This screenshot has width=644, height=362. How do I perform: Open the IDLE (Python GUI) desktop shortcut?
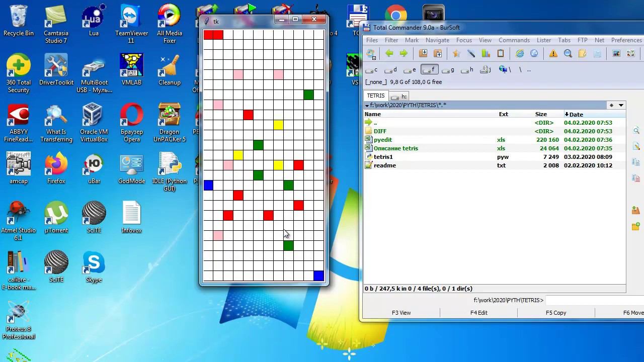[x=170, y=172]
